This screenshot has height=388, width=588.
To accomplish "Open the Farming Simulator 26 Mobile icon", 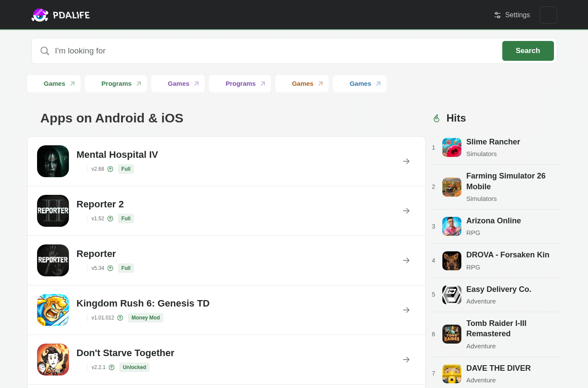I will (x=452, y=187).
